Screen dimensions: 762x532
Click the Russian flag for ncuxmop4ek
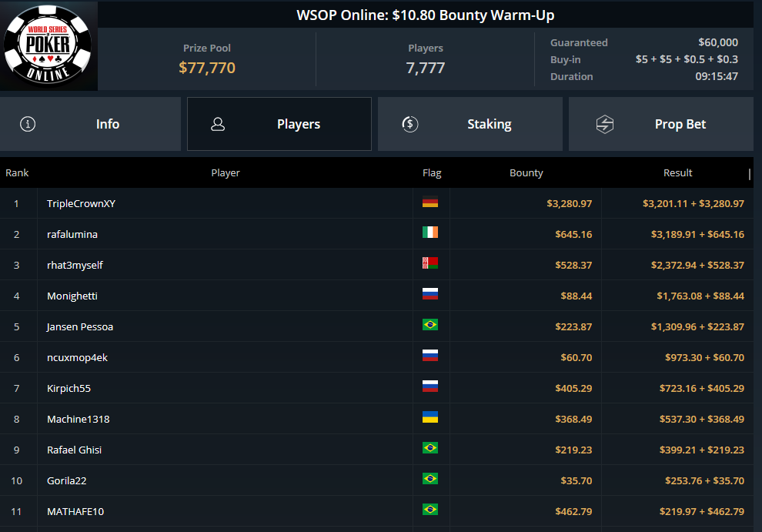pyautogui.click(x=430, y=356)
